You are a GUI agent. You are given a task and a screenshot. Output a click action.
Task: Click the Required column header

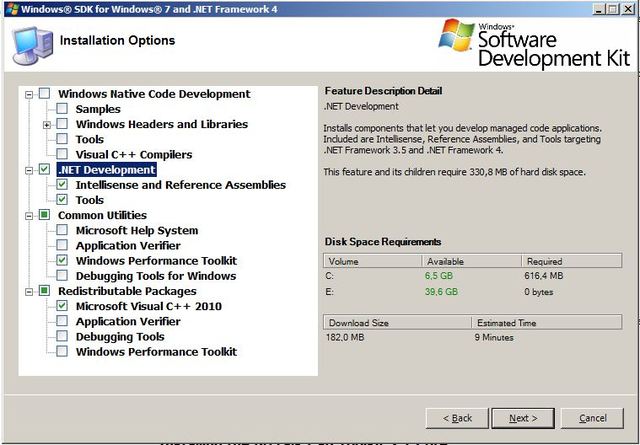pyautogui.click(x=572, y=261)
